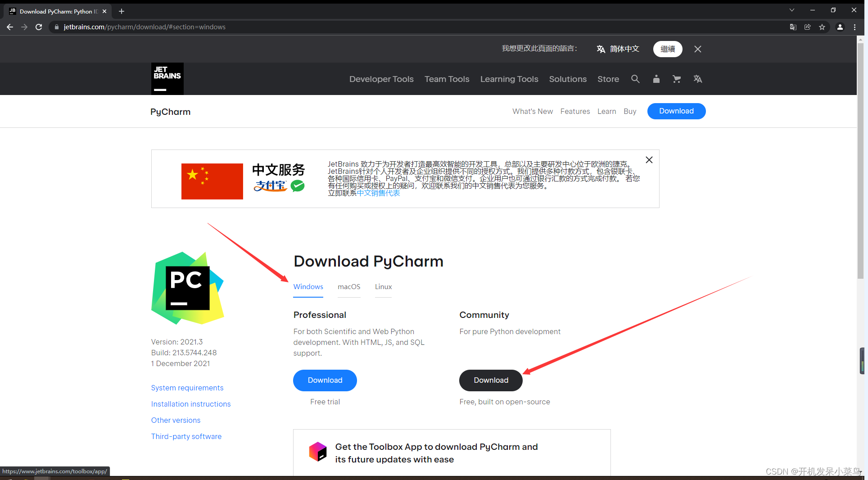Click the Alipay logo in banner
Viewport: 868px width, 480px height.
pos(270,186)
